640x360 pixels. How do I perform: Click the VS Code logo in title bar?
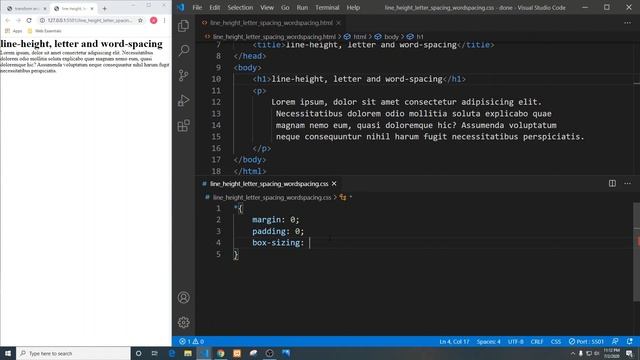(181, 7)
